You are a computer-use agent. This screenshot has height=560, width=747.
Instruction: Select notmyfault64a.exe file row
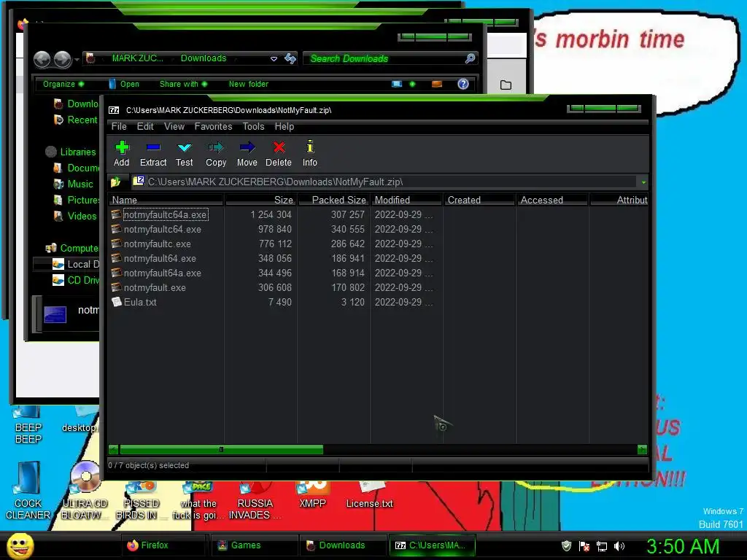(x=163, y=273)
